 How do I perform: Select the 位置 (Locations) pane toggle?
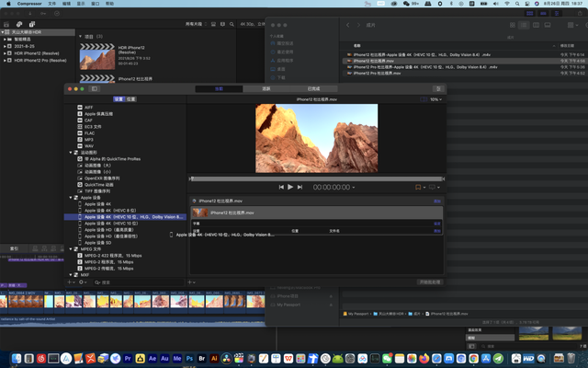click(x=130, y=99)
